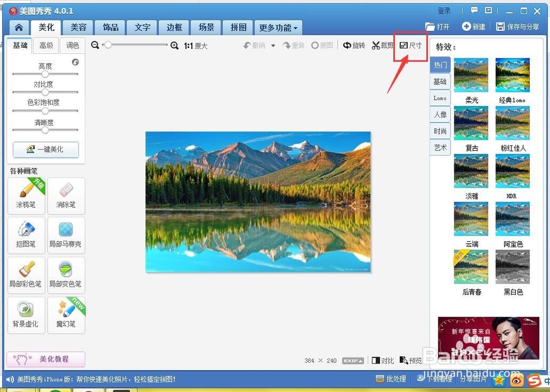Select the 魔幻笔 magic brush
This screenshot has height=392, width=550.
click(67, 315)
